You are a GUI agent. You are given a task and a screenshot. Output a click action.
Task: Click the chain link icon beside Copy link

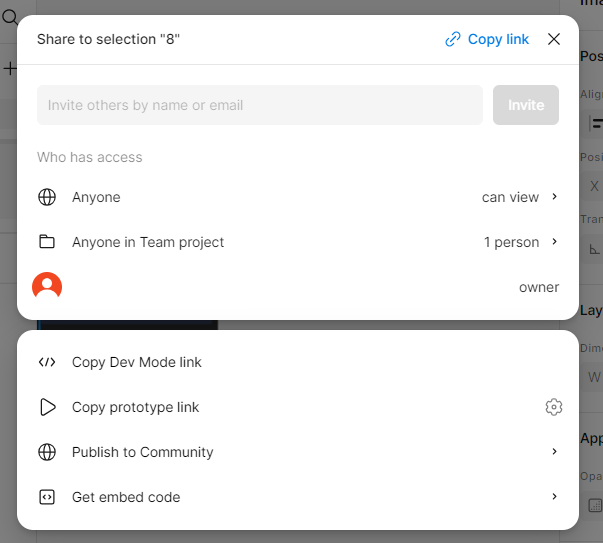(x=453, y=39)
